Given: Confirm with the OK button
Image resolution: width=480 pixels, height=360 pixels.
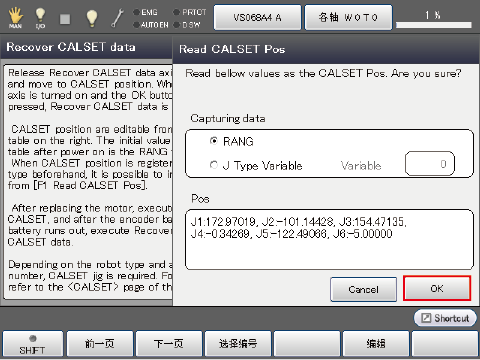Looking at the screenshot, I should coord(437,288).
